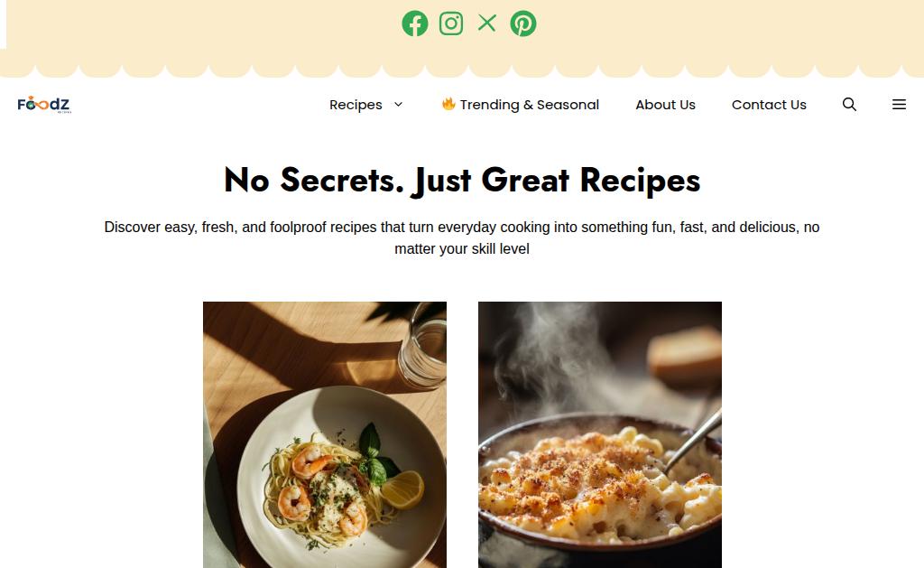Open the Instagram social icon

[x=451, y=23]
